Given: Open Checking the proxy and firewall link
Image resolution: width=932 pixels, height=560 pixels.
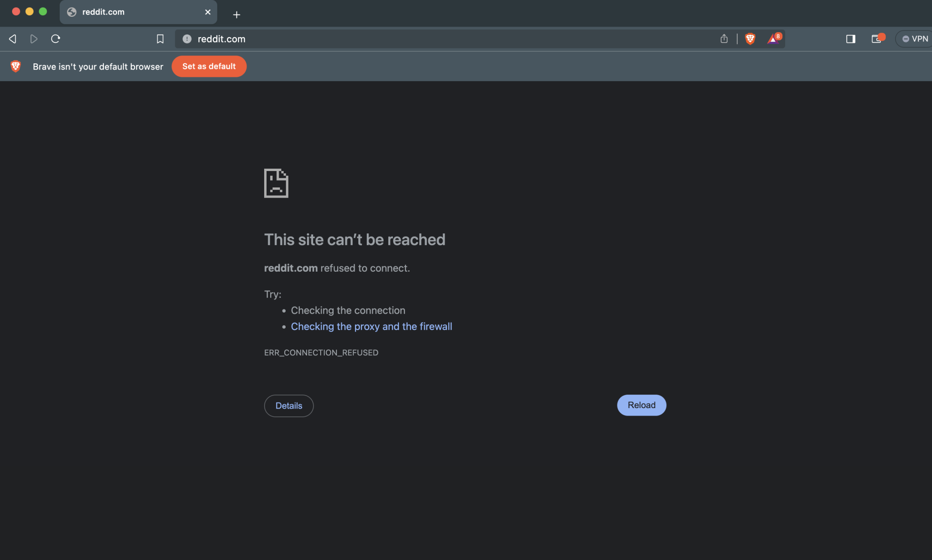Looking at the screenshot, I should point(371,327).
